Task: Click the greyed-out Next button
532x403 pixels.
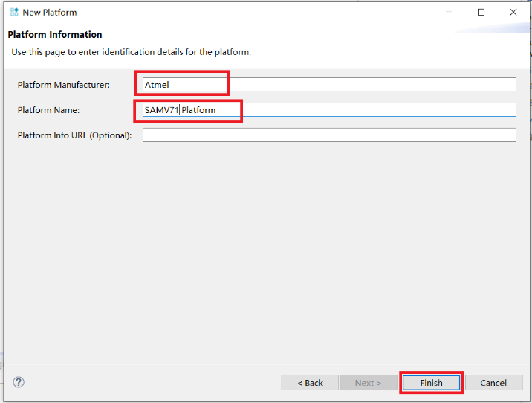Action: click(x=368, y=383)
